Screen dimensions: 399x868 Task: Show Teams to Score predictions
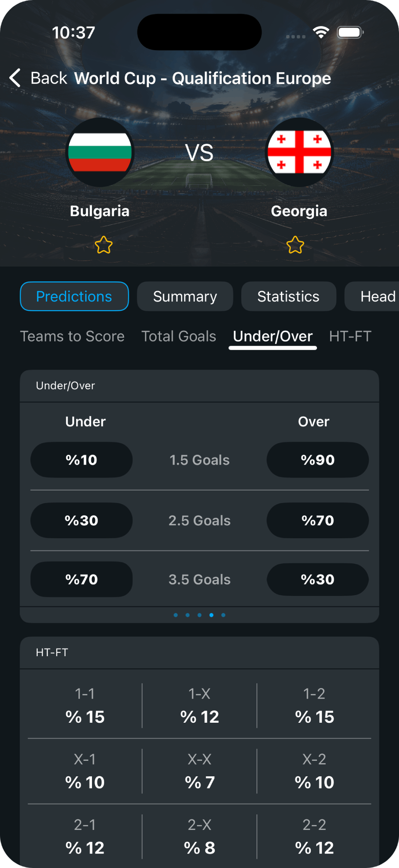(x=72, y=336)
